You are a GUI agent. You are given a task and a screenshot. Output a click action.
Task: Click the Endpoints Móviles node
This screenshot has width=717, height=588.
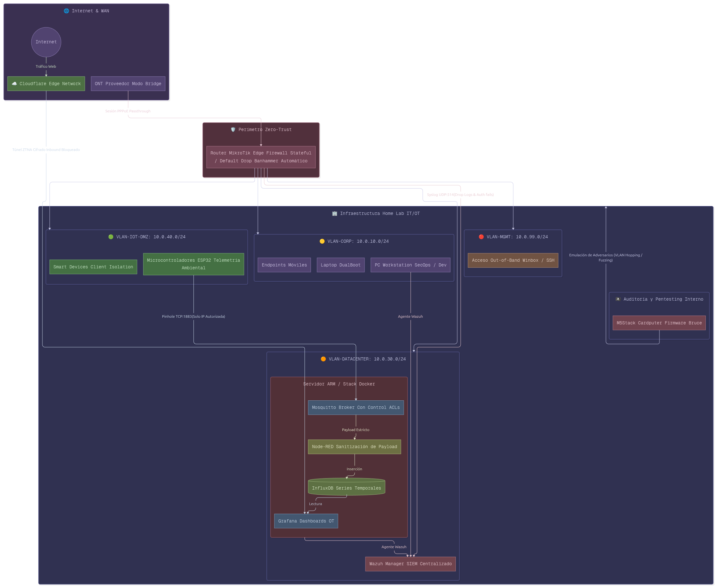pyautogui.click(x=284, y=265)
